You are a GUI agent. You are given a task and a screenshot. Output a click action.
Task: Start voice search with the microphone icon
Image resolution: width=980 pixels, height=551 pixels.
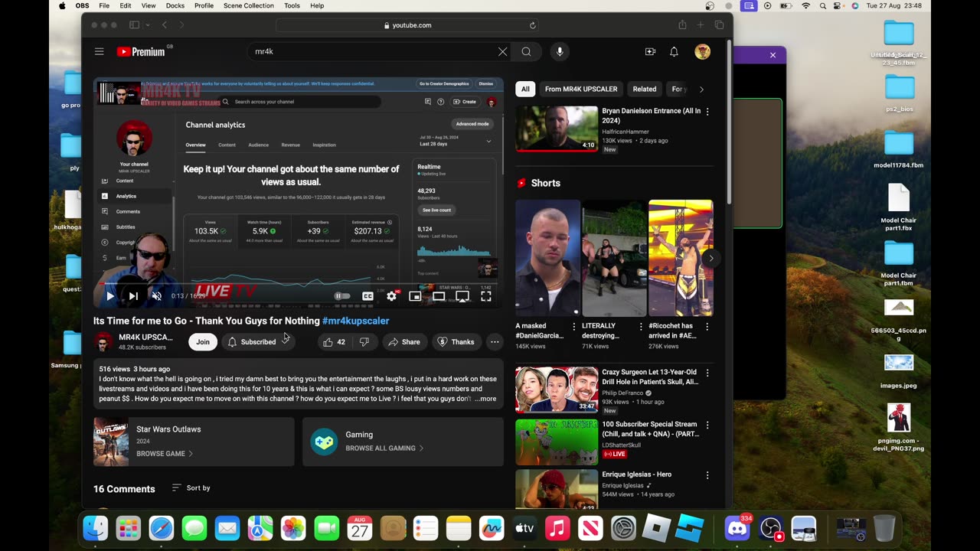pyautogui.click(x=560, y=52)
